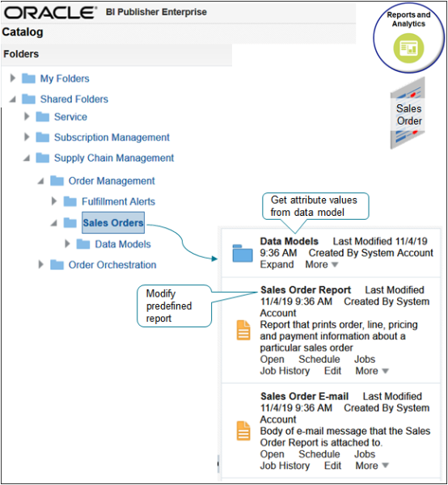Click the Shared Folders folder icon
This screenshot has height=485, width=448.
28,99
